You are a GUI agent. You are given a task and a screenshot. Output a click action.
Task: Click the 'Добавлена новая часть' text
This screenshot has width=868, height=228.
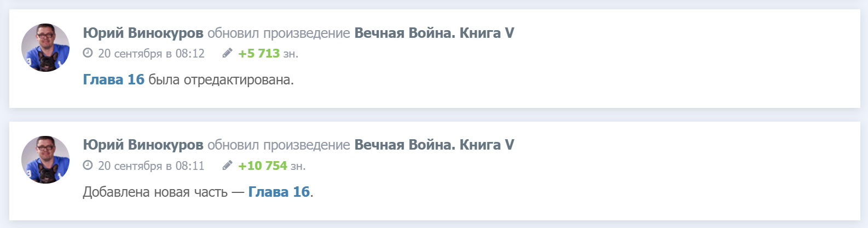pyautogui.click(x=155, y=192)
